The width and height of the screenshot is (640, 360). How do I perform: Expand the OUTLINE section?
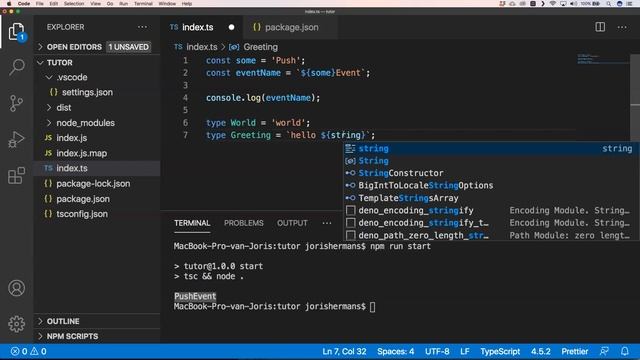(x=63, y=321)
